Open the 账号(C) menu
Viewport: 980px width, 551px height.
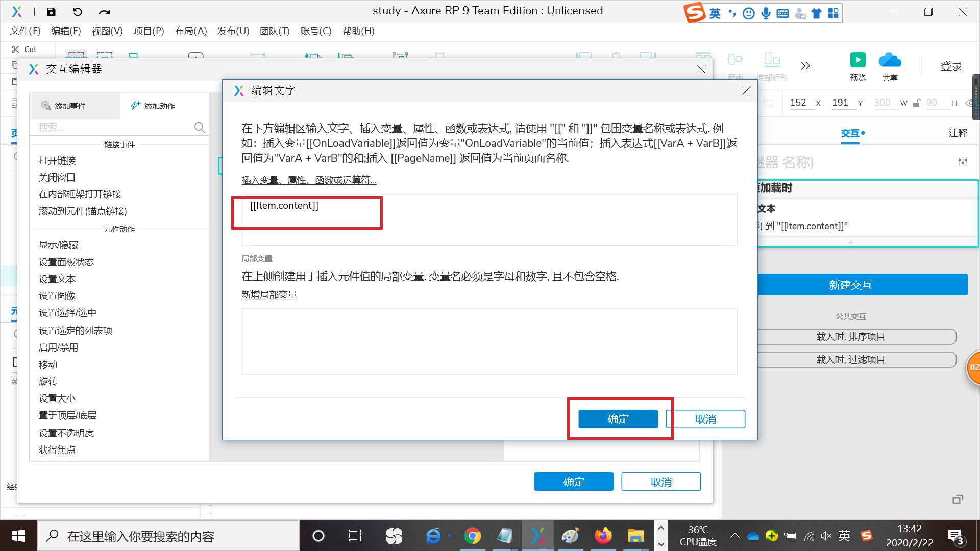point(316,31)
